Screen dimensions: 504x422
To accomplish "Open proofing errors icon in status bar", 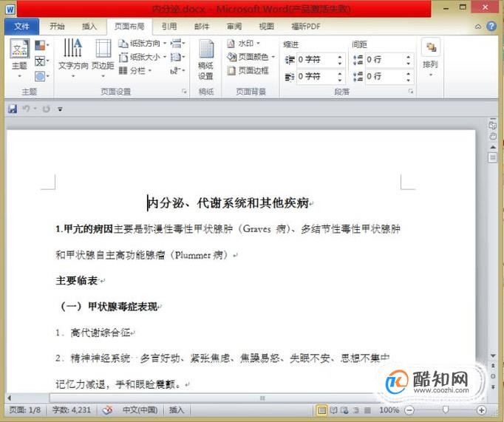I will click(108, 410).
